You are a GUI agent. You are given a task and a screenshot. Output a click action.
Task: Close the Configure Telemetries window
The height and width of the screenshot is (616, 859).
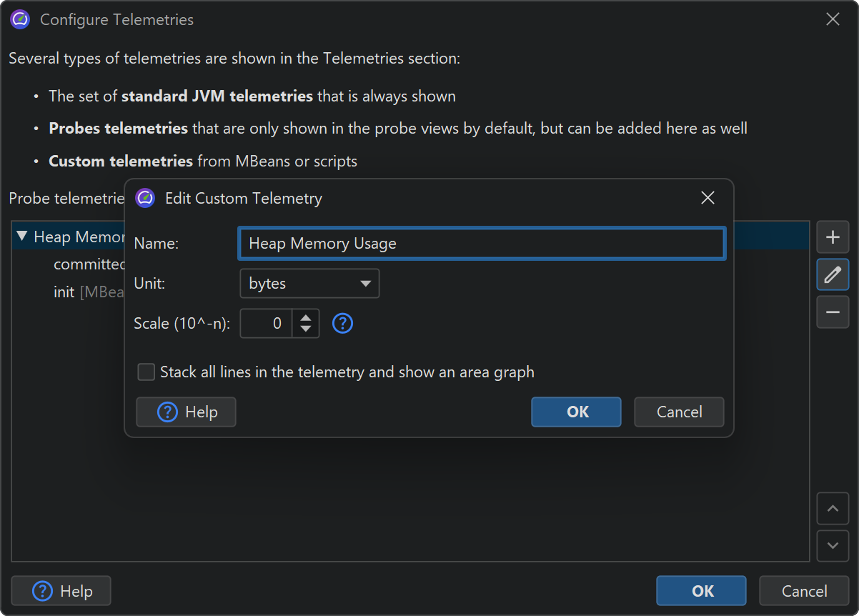[x=833, y=20]
